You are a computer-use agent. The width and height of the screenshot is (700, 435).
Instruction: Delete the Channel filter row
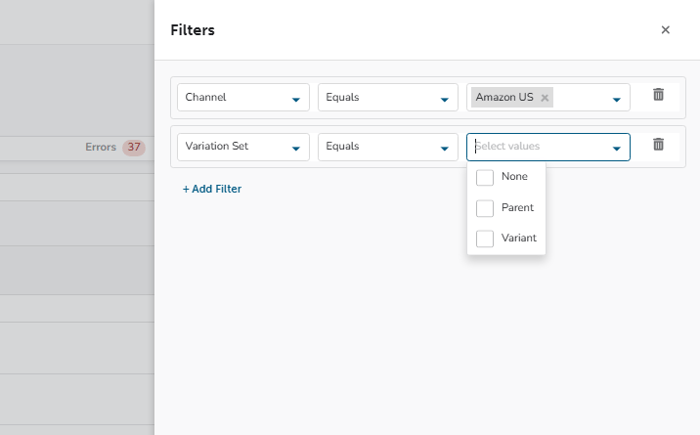(658, 95)
